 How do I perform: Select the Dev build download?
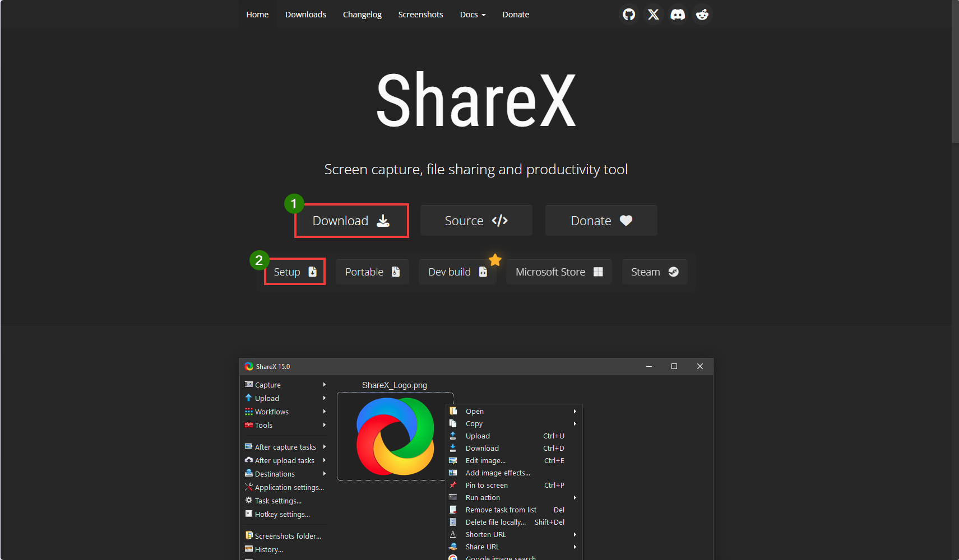click(457, 272)
